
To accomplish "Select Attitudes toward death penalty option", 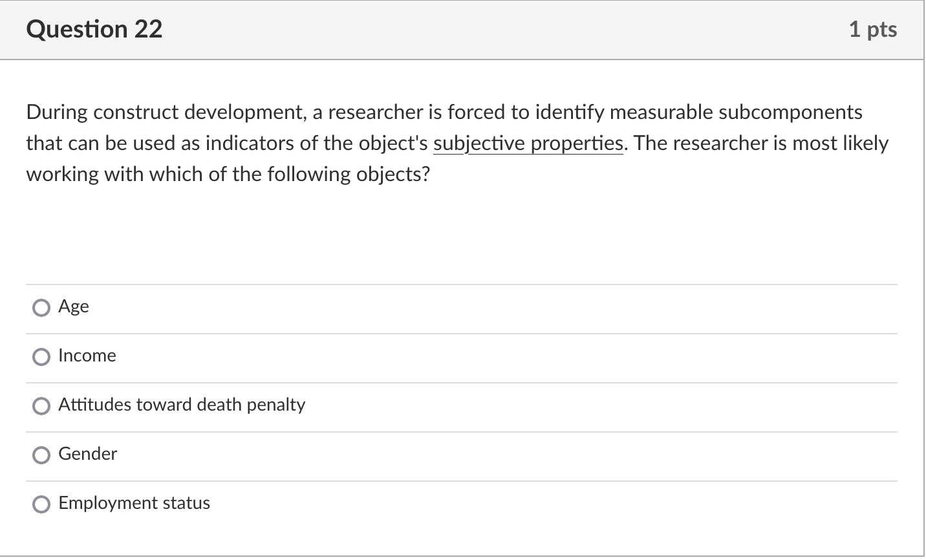I will click(41, 406).
